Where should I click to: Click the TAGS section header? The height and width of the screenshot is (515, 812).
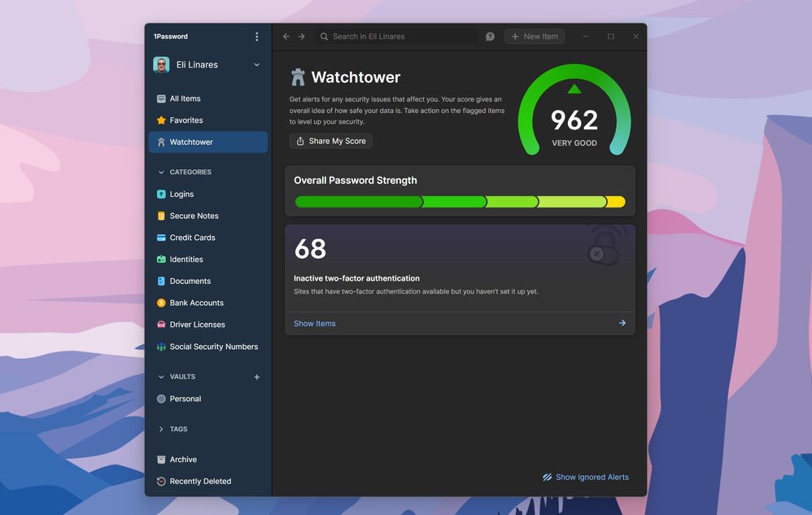pos(179,429)
